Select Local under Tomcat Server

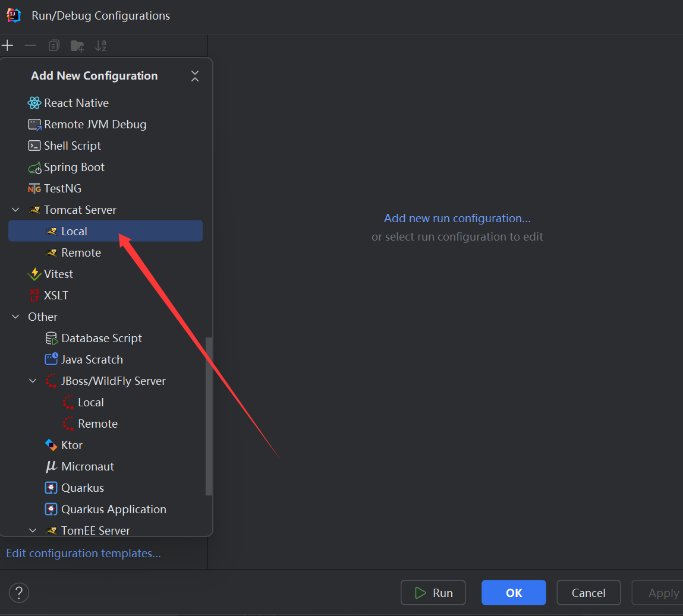[74, 231]
